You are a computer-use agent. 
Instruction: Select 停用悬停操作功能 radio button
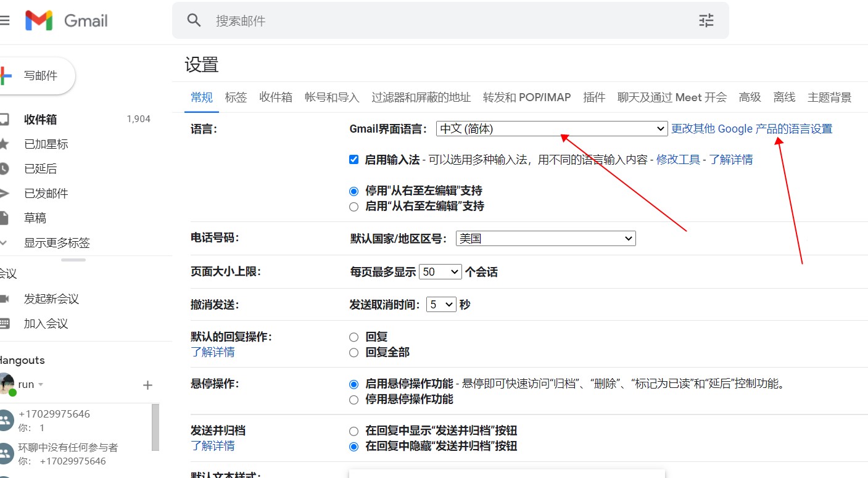[x=353, y=400]
